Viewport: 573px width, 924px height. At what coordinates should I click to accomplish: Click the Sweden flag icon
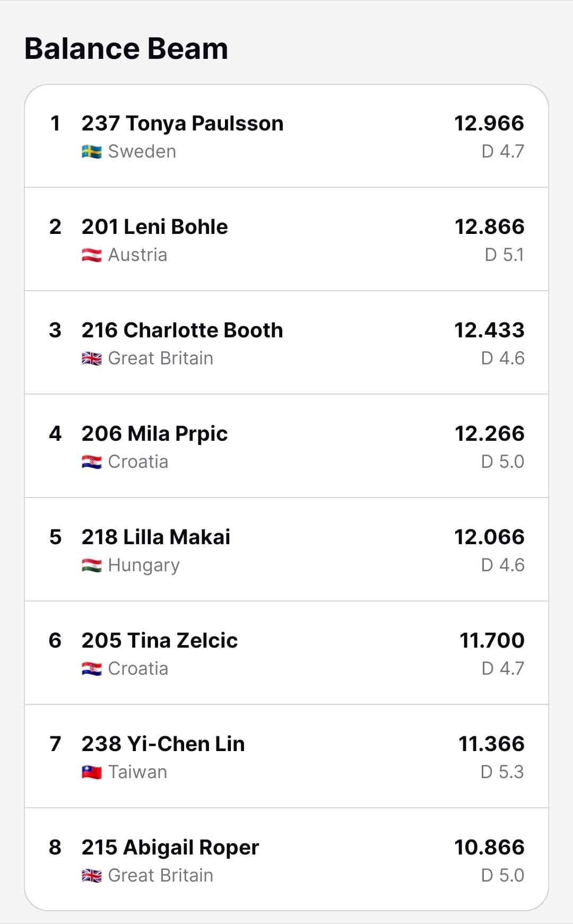92,152
